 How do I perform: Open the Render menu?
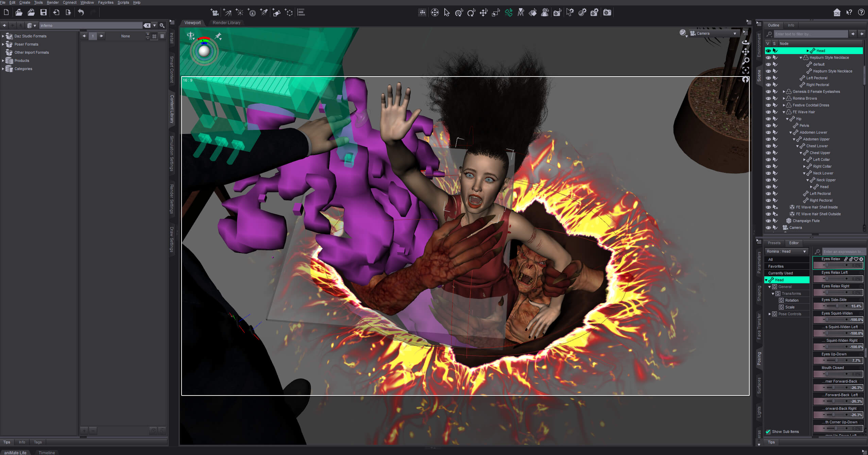pos(53,2)
